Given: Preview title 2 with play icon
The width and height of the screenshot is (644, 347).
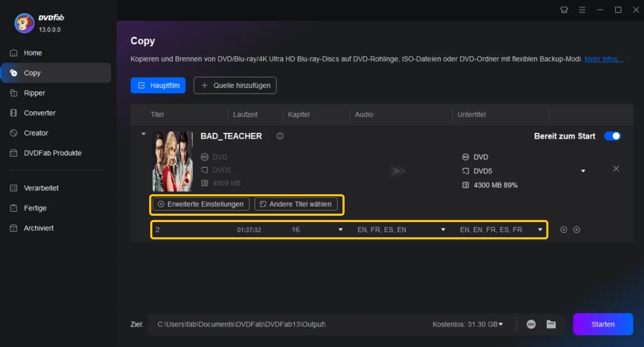Looking at the screenshot, I should click(x=564, y=229).
